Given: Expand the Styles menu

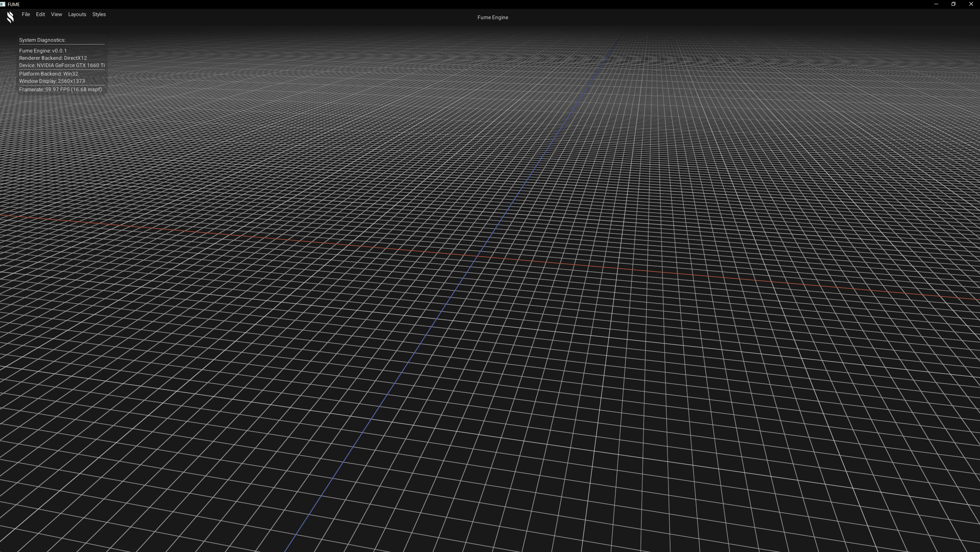Looking at the screenshot, I should tap(99, 14).
